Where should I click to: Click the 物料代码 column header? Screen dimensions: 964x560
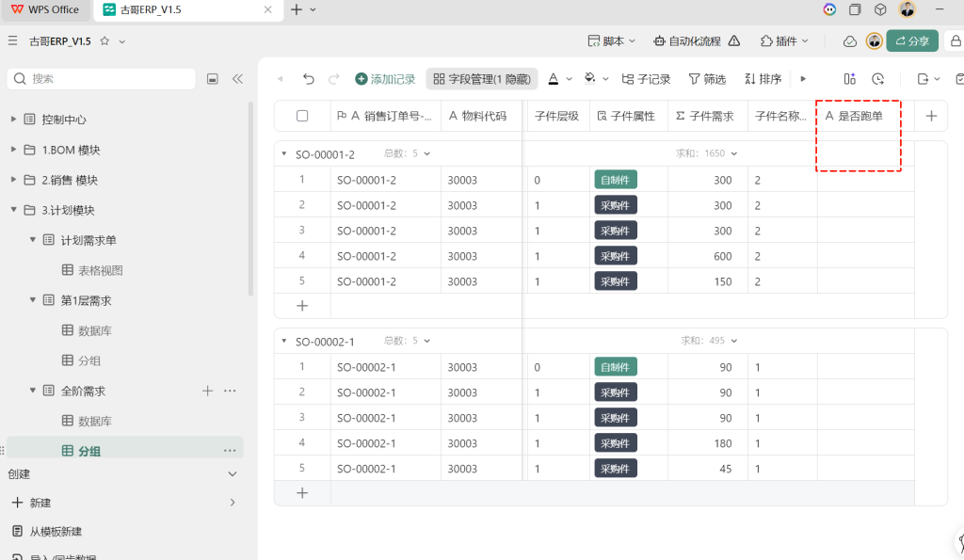(481, 116)
